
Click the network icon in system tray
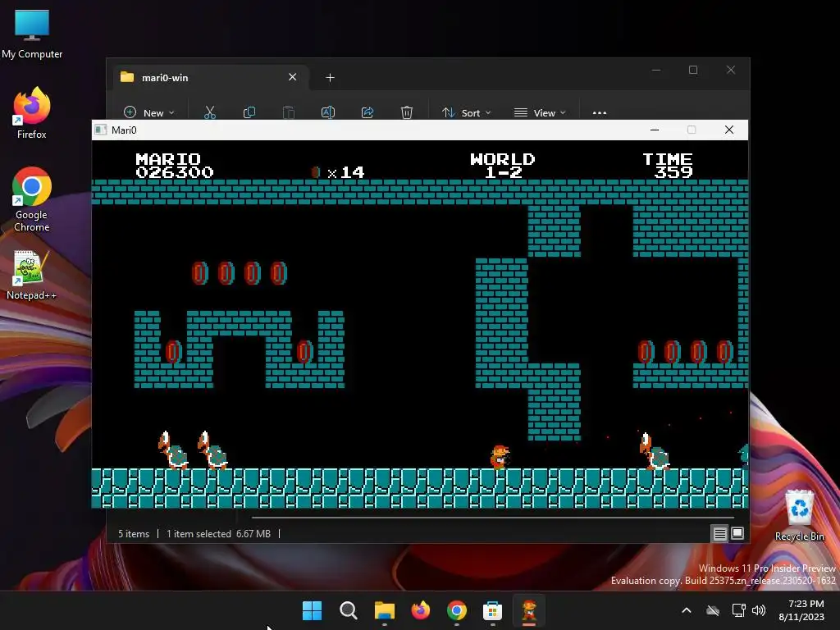pos(739,610)
